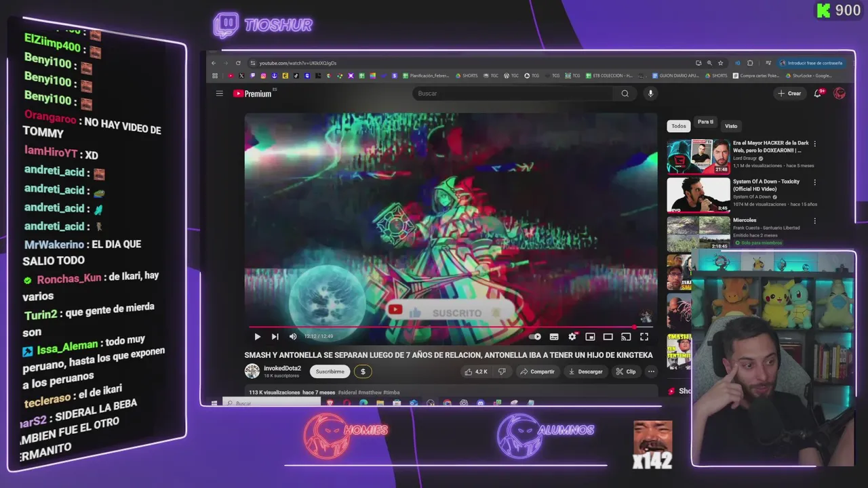Open the Crear button
Image resolution: width=868 pixels, height=488 pixels.
coord(790,94)
